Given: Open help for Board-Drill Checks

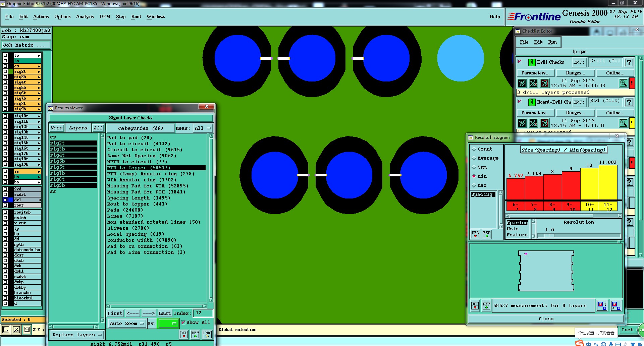Looking at the screenshot, I should coord(629,102).
